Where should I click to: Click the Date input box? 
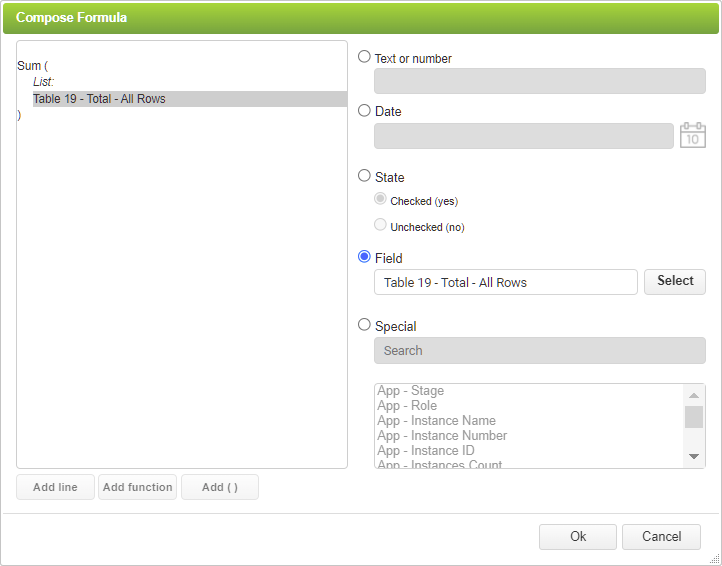(x=524, y=136)
